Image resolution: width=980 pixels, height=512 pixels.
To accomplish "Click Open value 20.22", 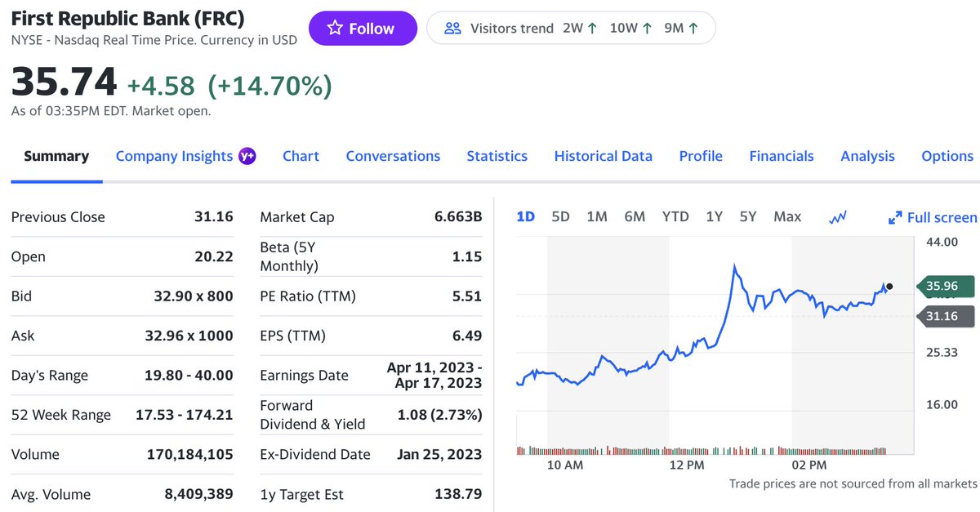I will pyautogui.click(x=214, y=256).
